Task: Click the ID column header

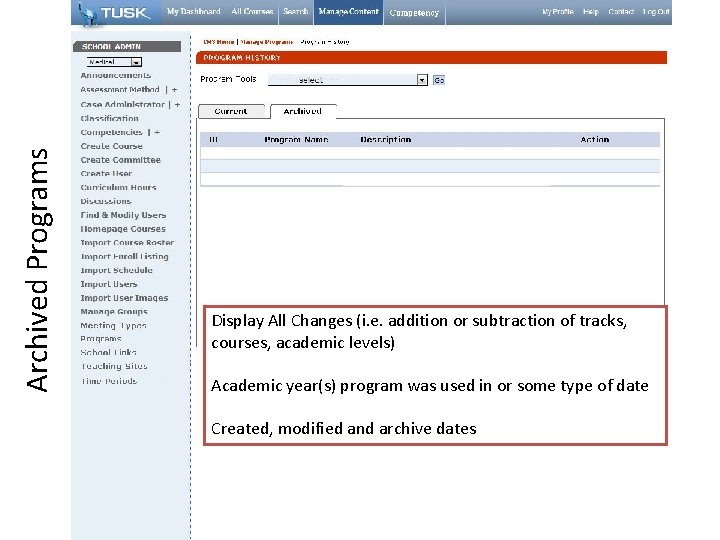Action: point(214,140)
